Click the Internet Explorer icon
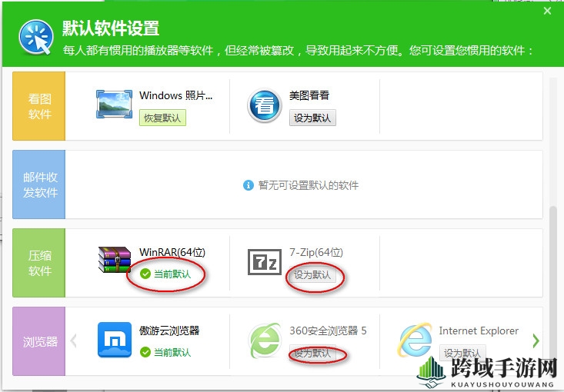This screenshot has width=564, height=392. click(x=415, y=340)
